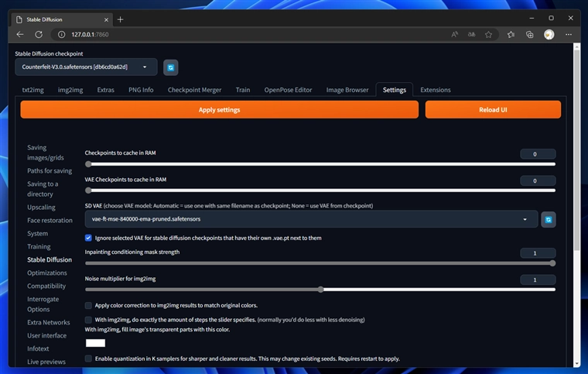Enable quantization in K samplers
Viewport: 588px width, 374px height.
(88, 359)
